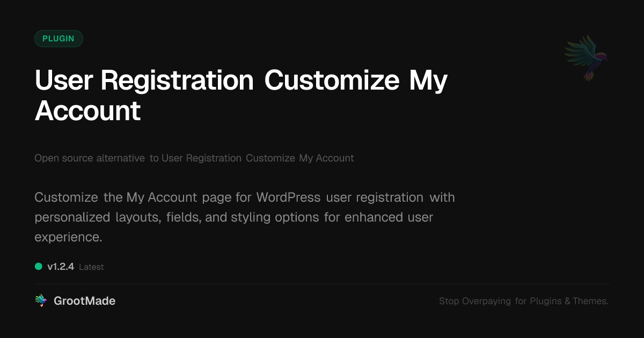This screenshot has height=338, width=644.
Task: Click the large colorful bird logo top-right
Action: pyautogui.click(x=587, y=57)
